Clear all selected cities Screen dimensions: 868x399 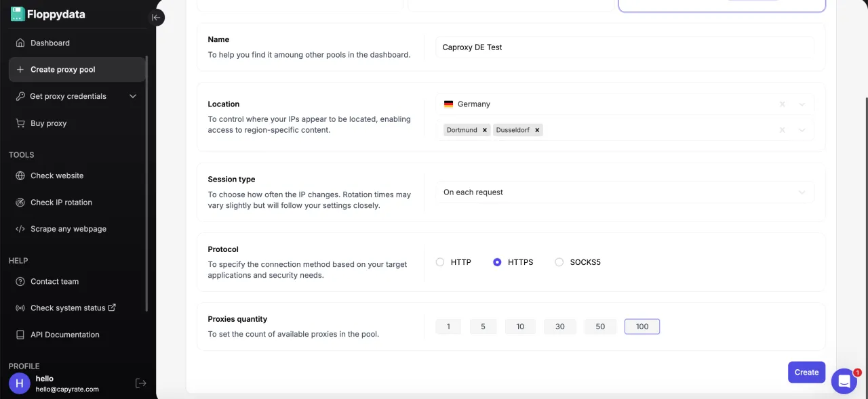(x=782, y=130)
